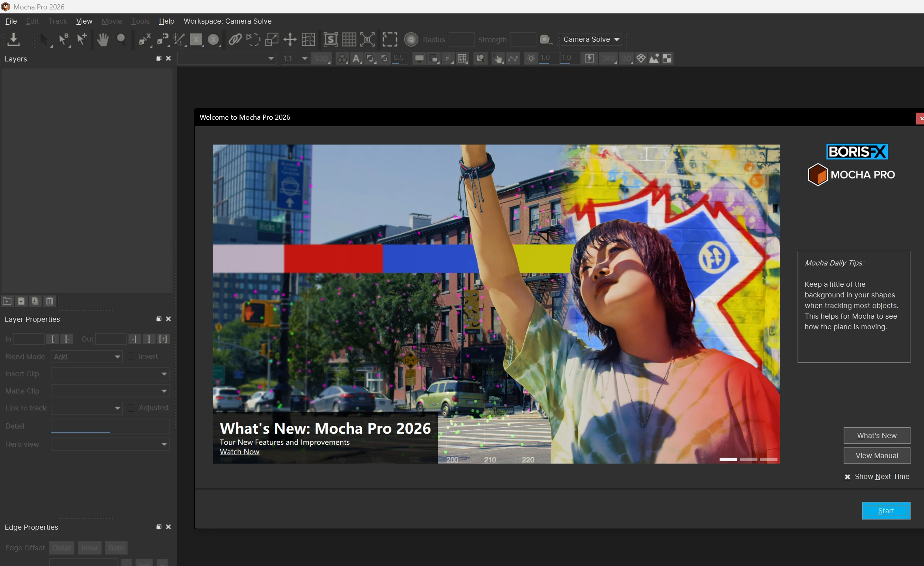
Task: Open the File menu
Action: click(11, 21)
